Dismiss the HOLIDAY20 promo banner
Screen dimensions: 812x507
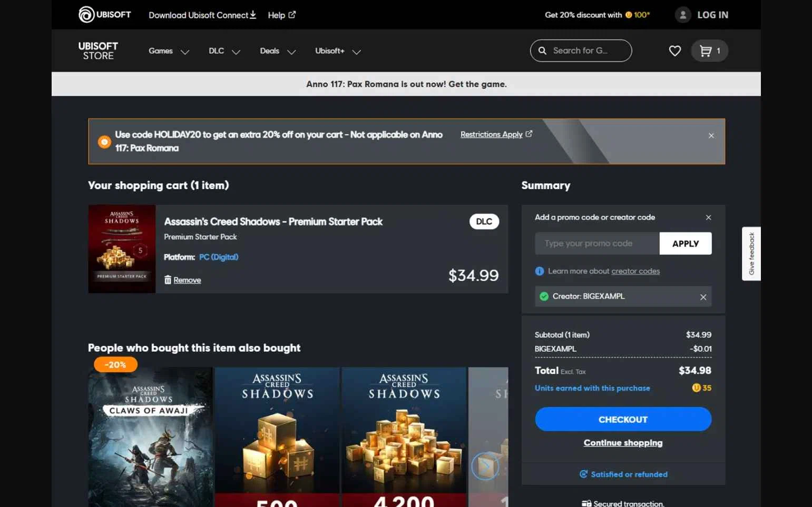click(x=711, y=136)
